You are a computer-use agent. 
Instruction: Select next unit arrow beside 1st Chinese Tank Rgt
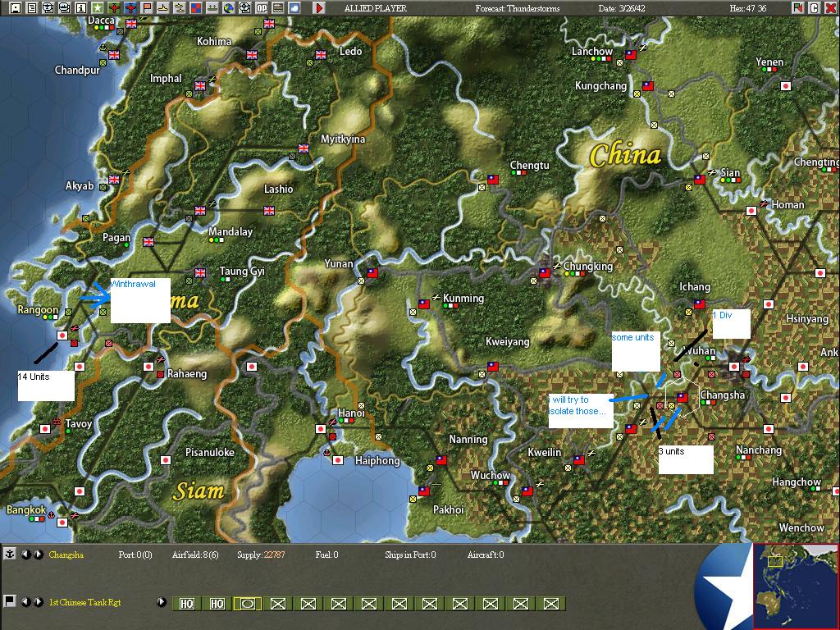(38, 602)
